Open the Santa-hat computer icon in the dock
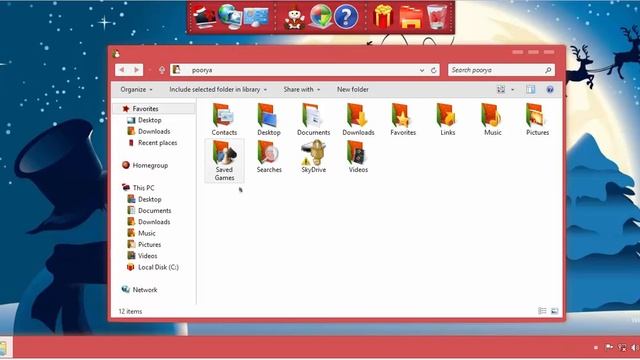Viewport: 640px width, 360px height. coord(204,17)
